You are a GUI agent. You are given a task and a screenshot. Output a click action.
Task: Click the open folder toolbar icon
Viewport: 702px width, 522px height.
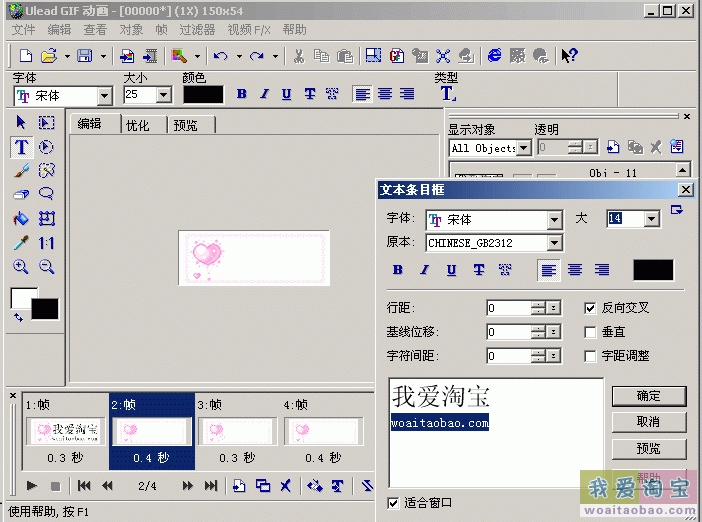click(49, 56)
